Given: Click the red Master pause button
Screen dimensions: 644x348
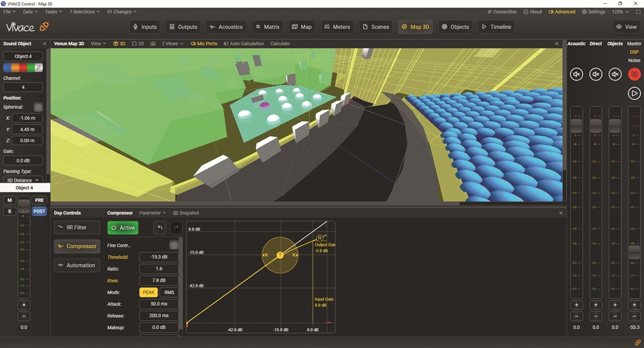Looking at the screenshot, I should click(x=634, y=75).
